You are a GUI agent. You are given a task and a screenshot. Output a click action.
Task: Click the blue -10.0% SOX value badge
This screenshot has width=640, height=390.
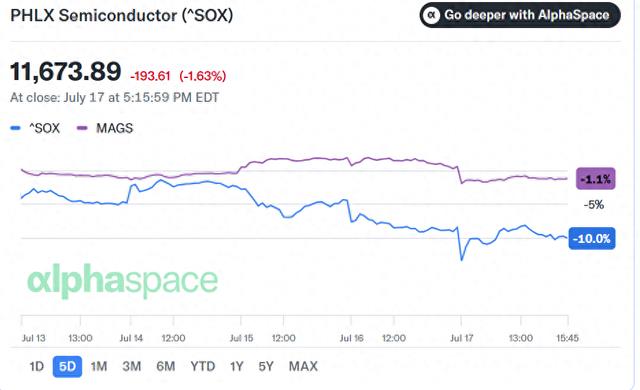(x=592, y=238)
